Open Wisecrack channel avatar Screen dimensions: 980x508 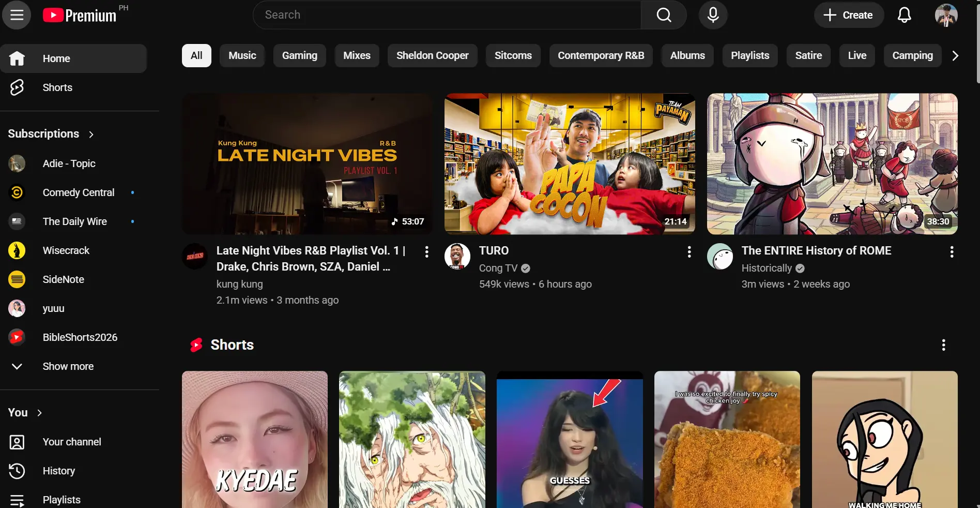[x=17, y=250]
